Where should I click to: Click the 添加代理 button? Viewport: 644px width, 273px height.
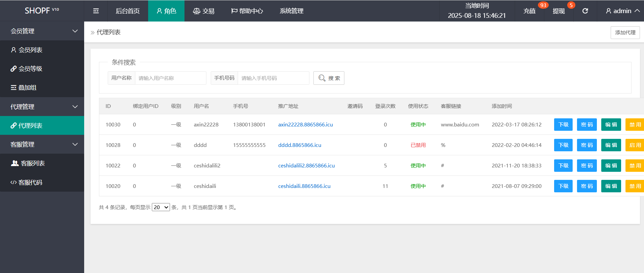coord(625,33)
